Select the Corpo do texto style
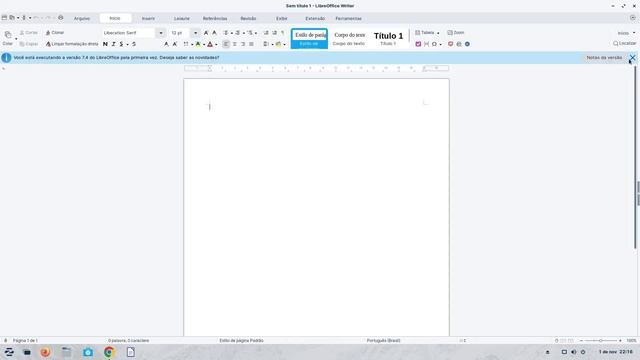 [x=349, y=38]
